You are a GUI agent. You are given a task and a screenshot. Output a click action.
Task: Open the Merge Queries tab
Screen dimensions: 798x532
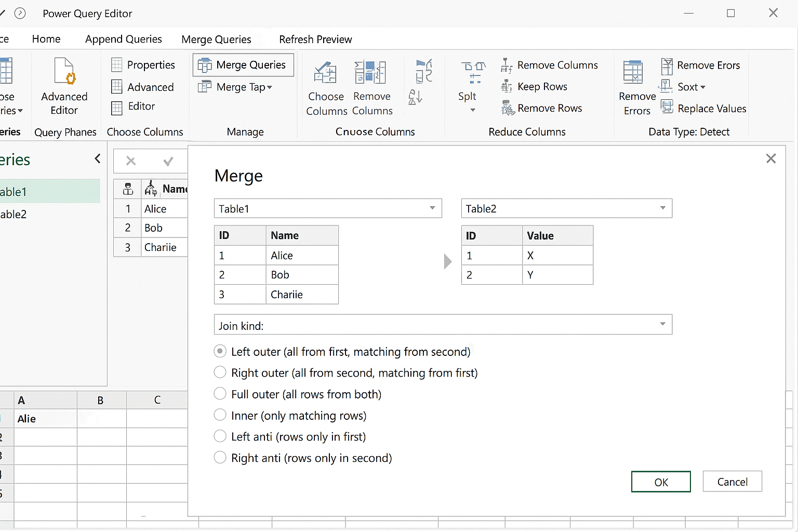click(x=216, y=39)
